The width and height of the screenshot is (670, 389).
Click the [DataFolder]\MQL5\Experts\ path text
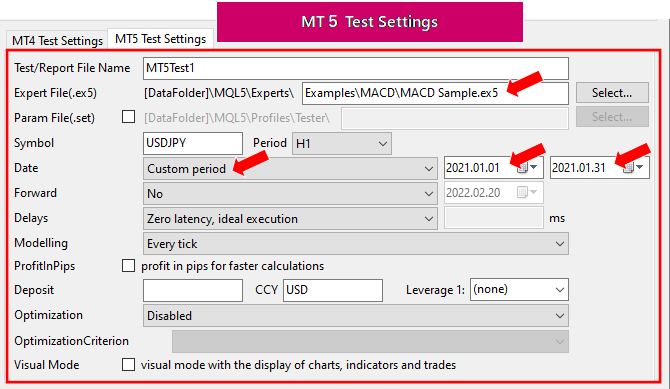pos(219,93)
